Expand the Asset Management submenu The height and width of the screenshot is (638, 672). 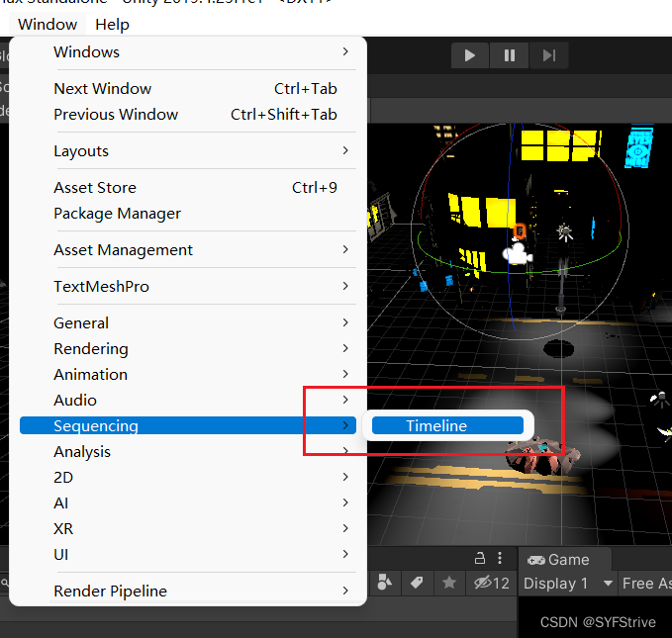pos(188,250)
